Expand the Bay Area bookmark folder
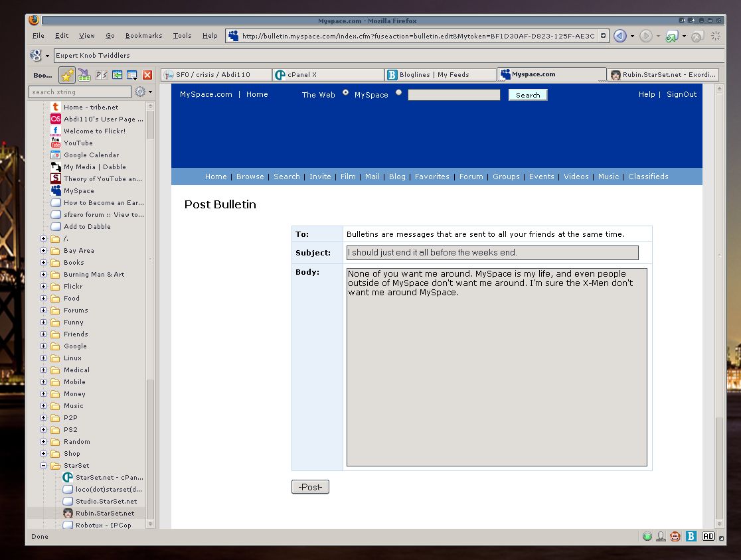The height and width of the screenshot is (560, 741). tap(44, 251)
